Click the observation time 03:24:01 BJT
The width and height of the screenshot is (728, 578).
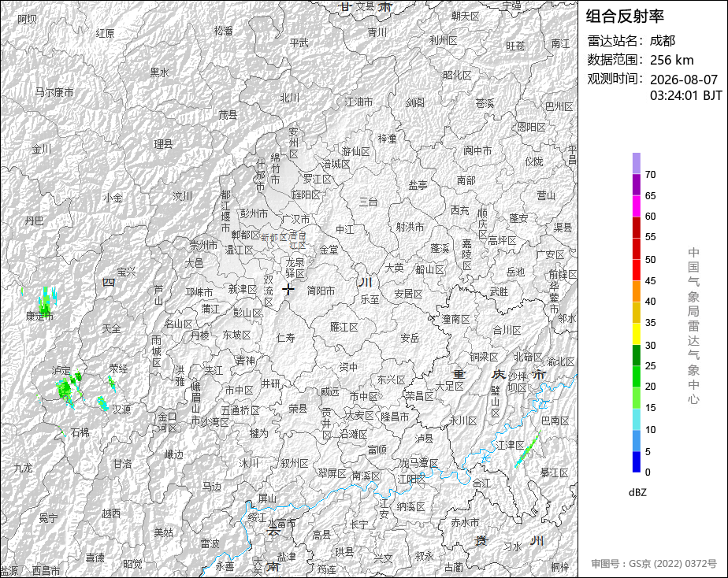[x=685, y=95]
